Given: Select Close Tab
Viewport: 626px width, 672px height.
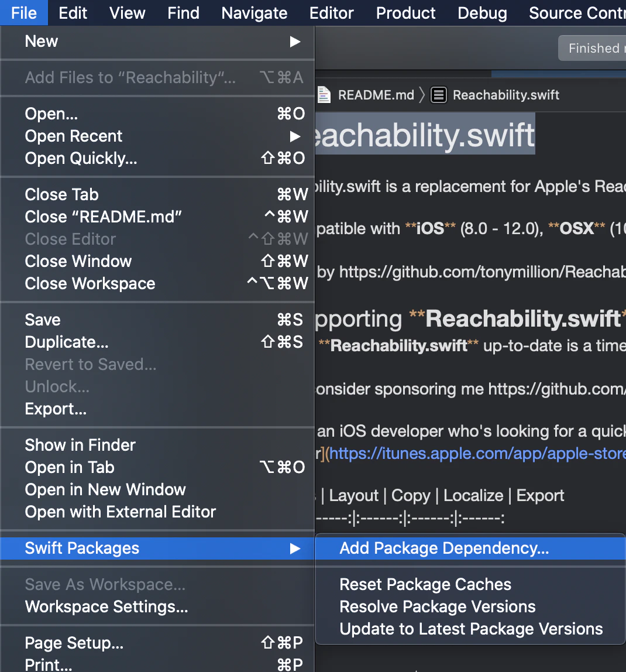Looking at the screenshot, I should point(157,194).
